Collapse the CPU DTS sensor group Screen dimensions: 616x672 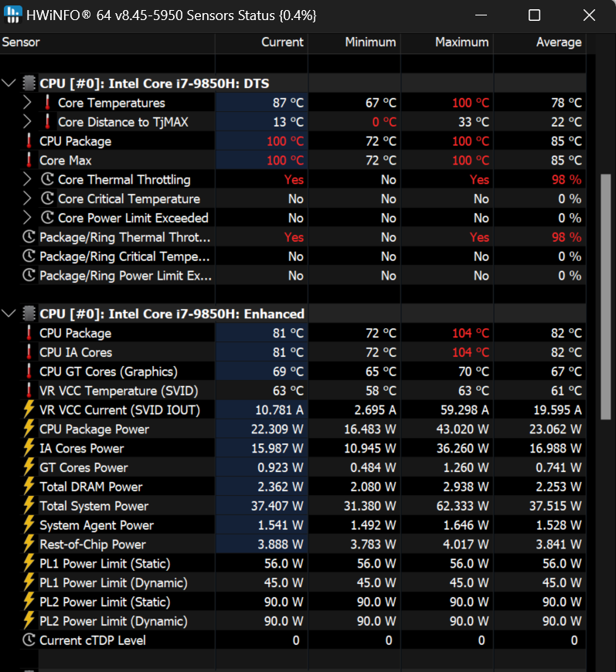click(9, 83)
